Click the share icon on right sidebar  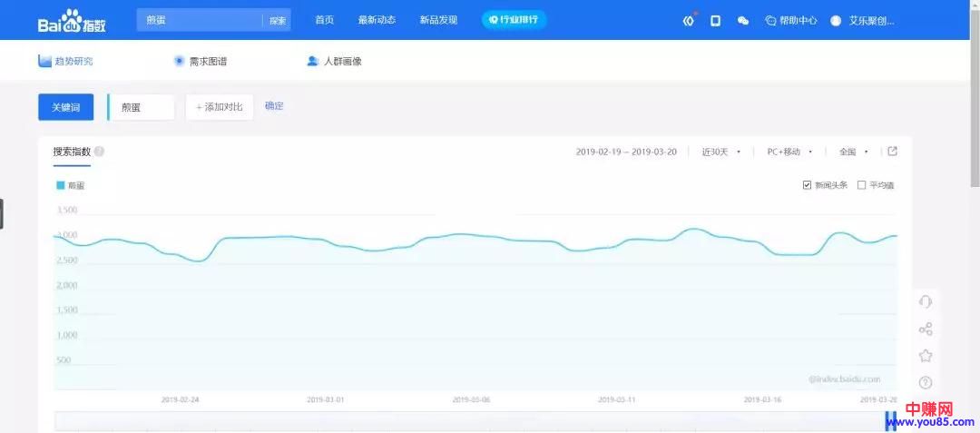click(926, 330)
